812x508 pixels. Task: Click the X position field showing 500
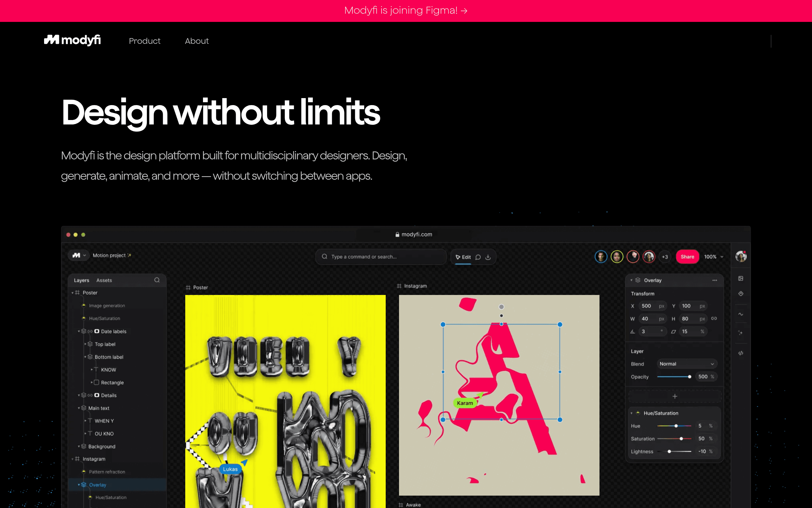653,306
